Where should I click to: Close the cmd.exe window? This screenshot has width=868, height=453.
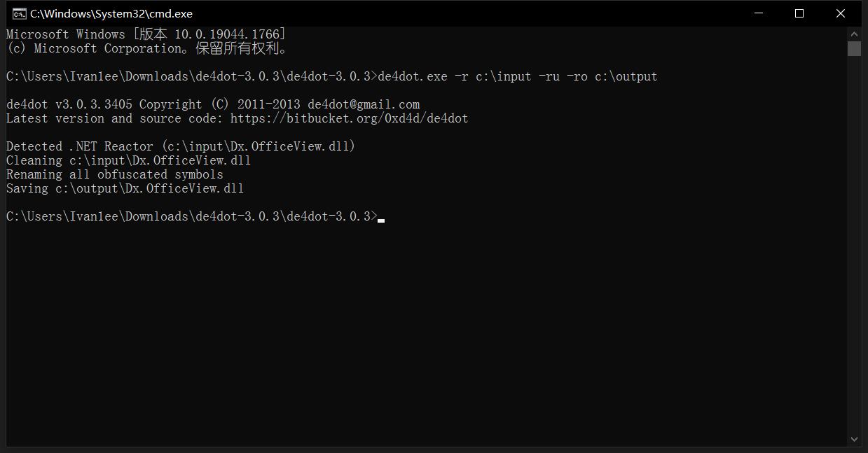(841, 13)
